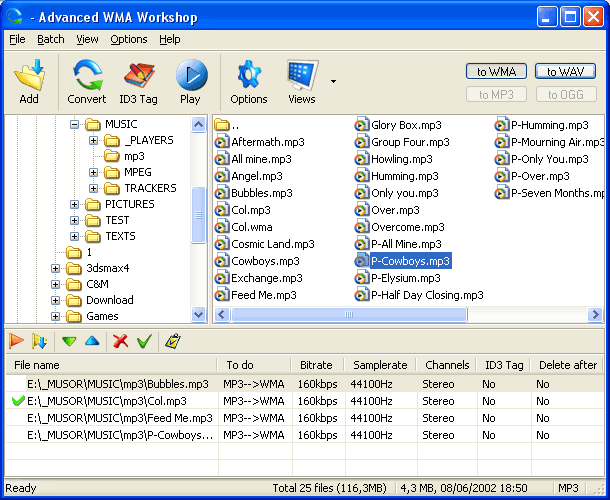Screen dimensions: 610x500
Task: Click the add-to-batch folder icon
Action: (39, 341)
